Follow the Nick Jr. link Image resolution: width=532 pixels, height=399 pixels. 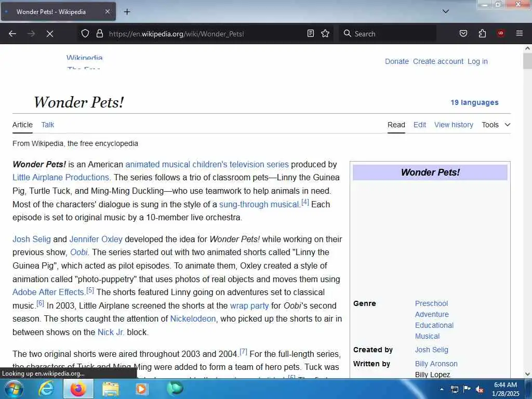click(111, 332)
